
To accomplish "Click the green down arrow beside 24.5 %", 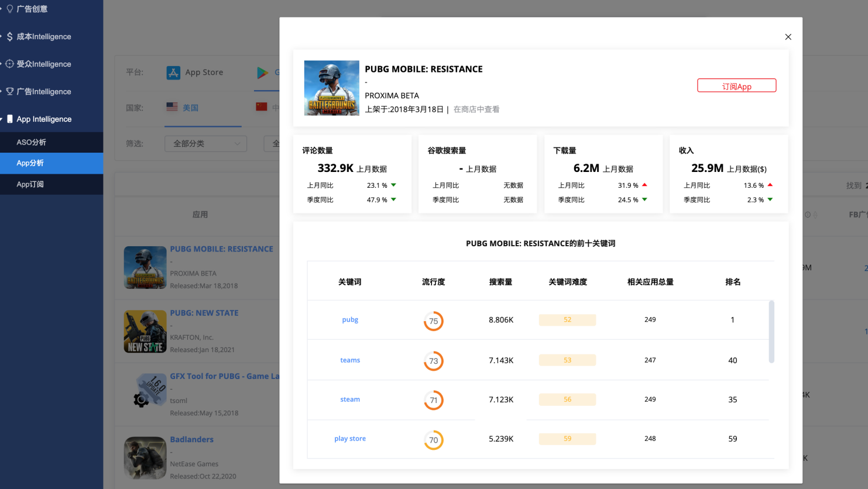I will (x=644, y=199).
